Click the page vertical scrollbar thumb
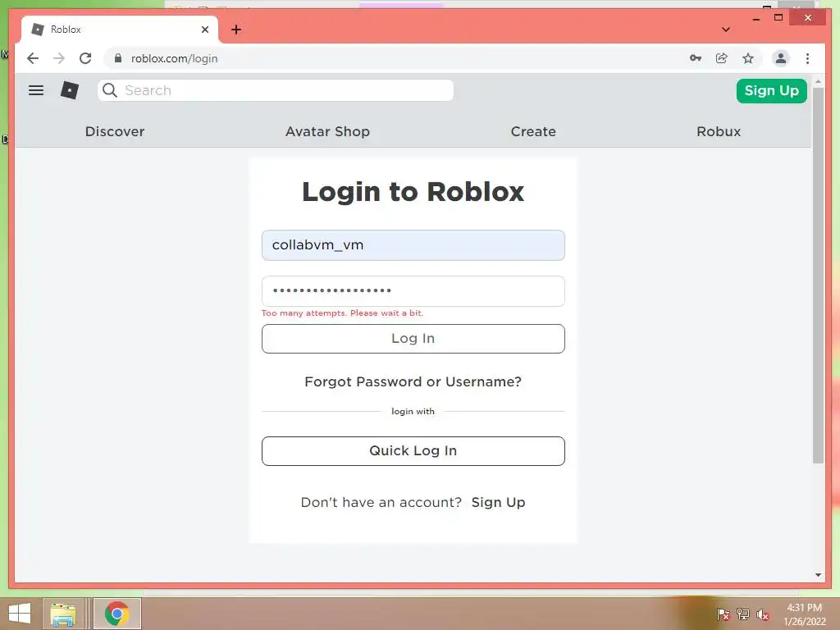The image size is (840, 630). click(x=818, y=275)
